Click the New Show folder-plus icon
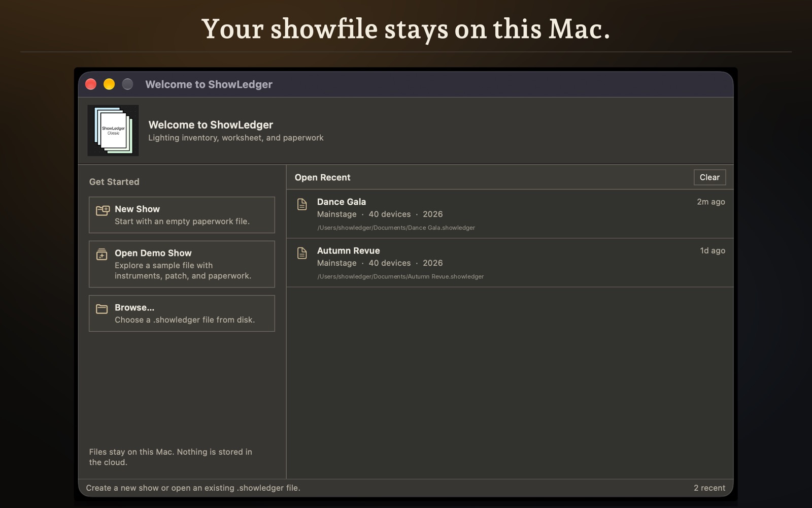This screenshot has width=812, height=508. (x=103, y=210)
